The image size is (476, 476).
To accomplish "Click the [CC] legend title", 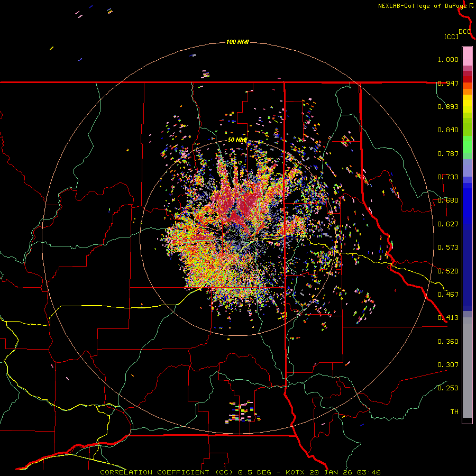I will coord(452,36).
